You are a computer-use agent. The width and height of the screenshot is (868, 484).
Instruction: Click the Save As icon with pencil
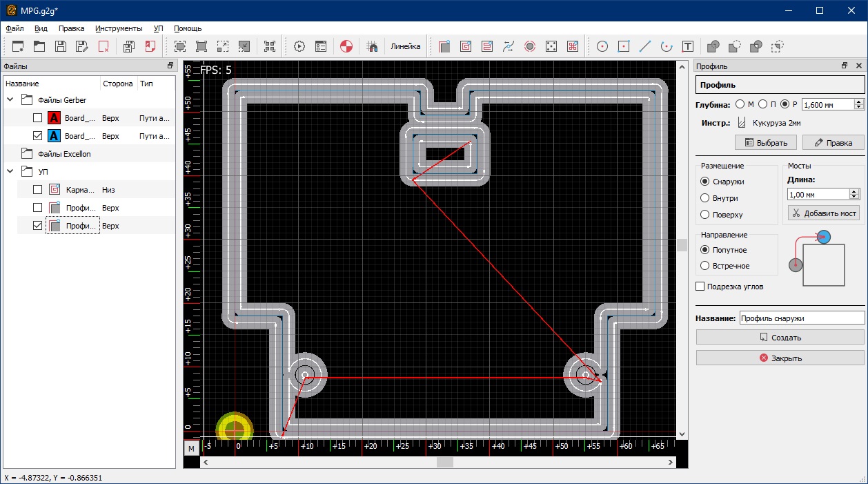(x=82, y=46)
